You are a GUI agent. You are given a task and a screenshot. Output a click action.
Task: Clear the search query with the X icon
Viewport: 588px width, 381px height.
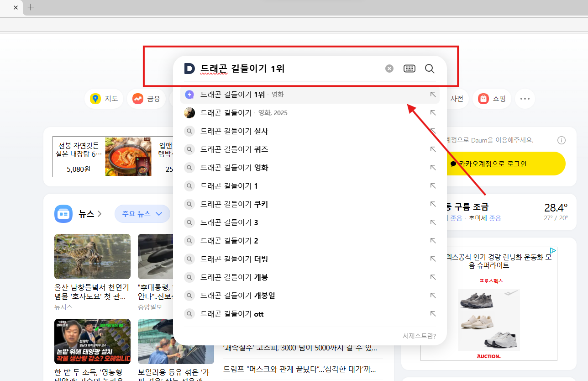tap(389, 68)
